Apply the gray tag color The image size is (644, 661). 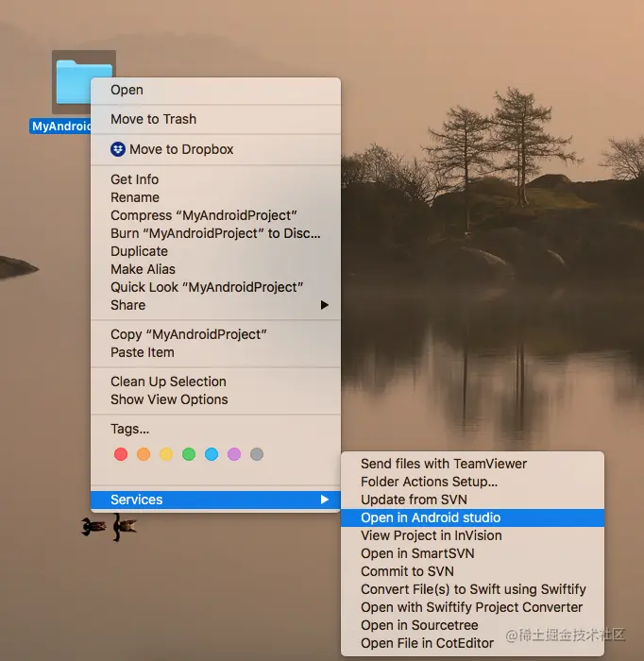pyautogui.click(x=257, y=454)
